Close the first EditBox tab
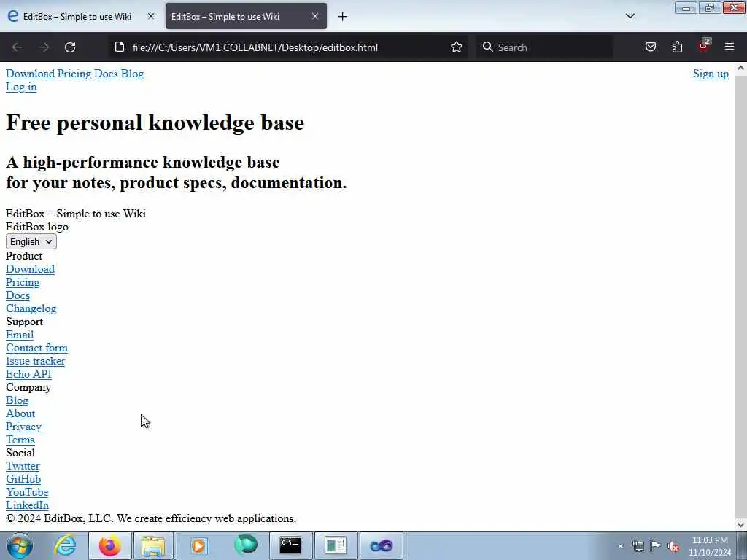 151,16
